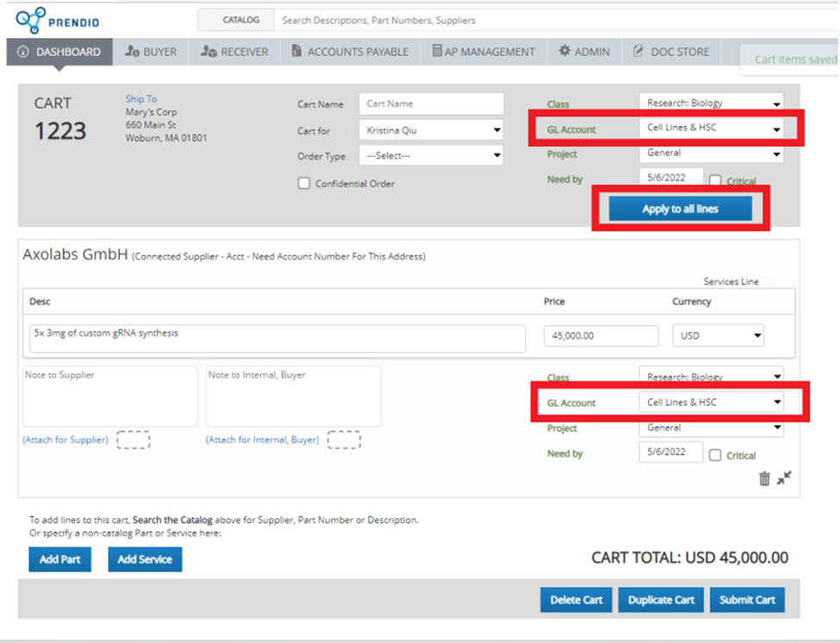Open the header GL Account dropdown

pos(711,128)
